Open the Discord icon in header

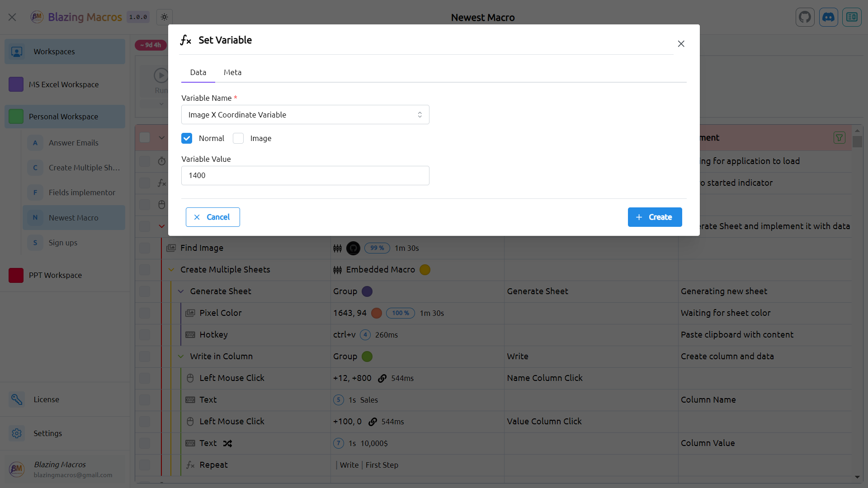pyautogui.click(x=828, y=17)
